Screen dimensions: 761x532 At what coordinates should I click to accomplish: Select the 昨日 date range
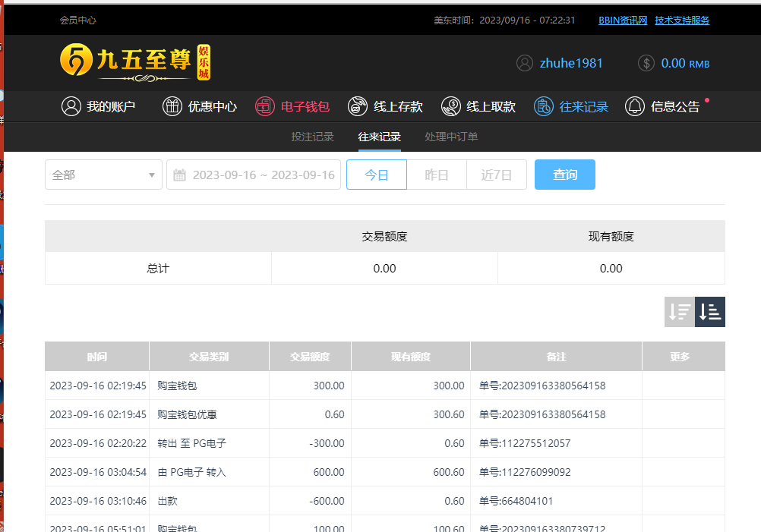pyautogui.click(x=437, y=175)
